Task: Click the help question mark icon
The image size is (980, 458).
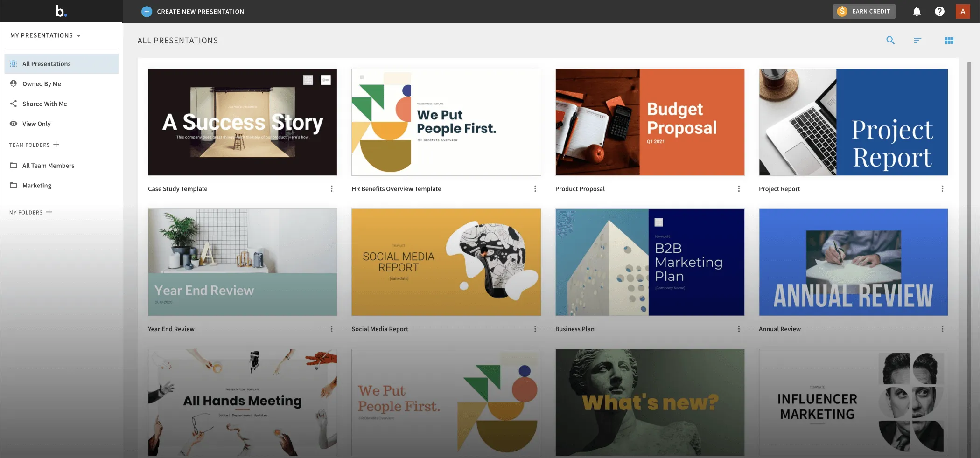Action: coord(939,12)
